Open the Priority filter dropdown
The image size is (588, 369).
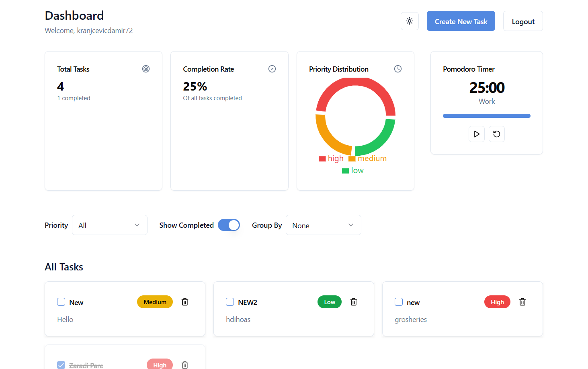click(x=110, y=225)
